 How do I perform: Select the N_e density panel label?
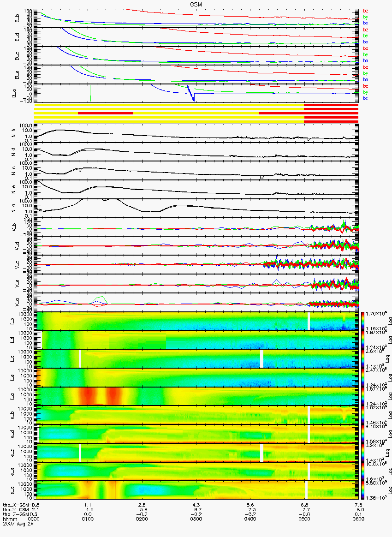pyautogui.click(x=14, y=190)
